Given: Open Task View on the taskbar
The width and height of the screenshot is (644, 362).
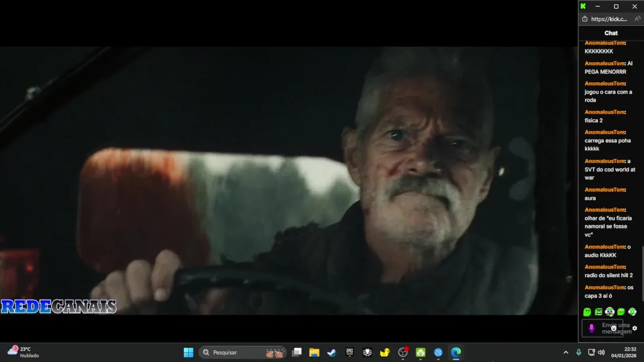Looking at the screenshot, I should 297,352.
